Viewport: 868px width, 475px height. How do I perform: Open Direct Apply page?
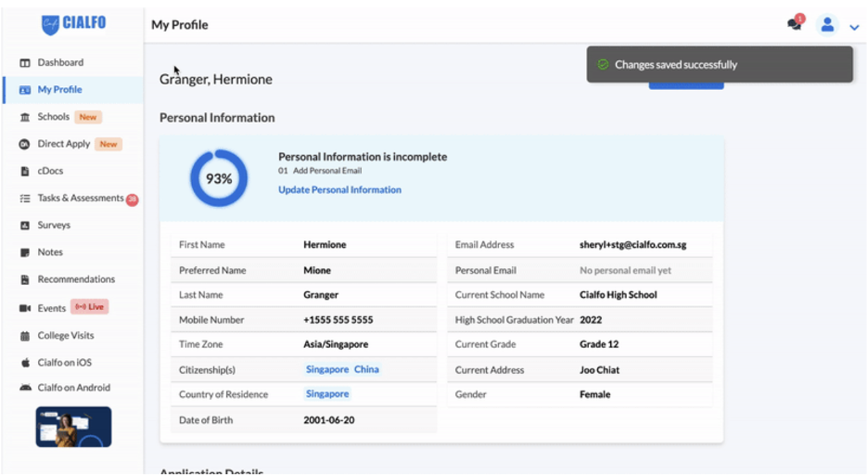tap(64, 144)
